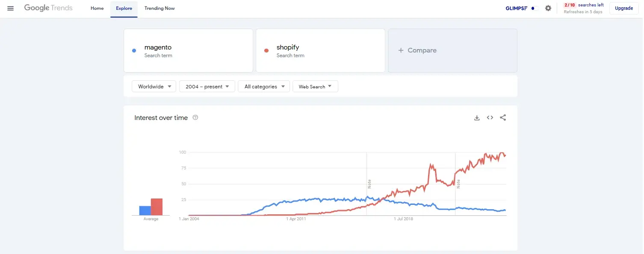This screenshot has width=644, height=254.
Task: Open the Worldwide region dropdown
Action: click(x=154, y=86)
